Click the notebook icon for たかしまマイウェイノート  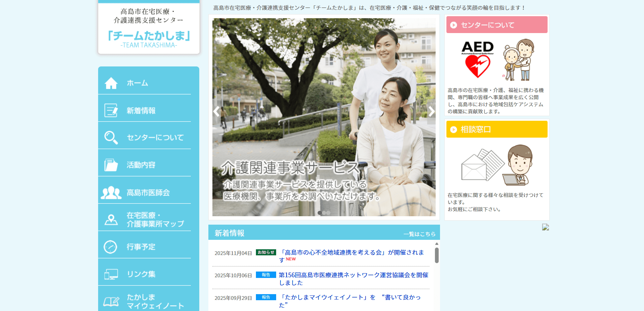click(x=111, y=300)
